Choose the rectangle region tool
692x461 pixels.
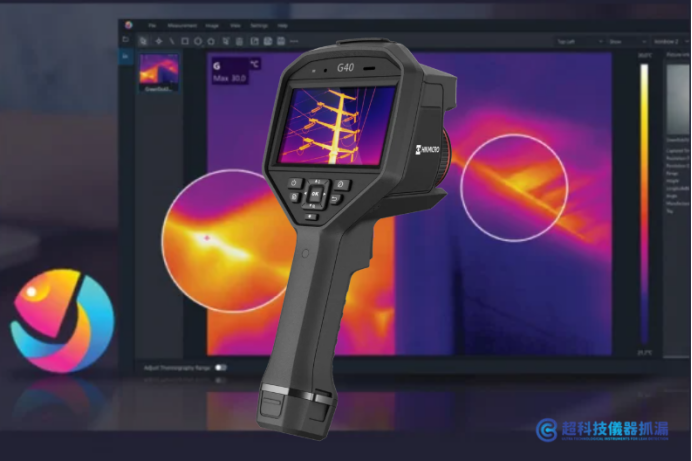tap(185, 41)
